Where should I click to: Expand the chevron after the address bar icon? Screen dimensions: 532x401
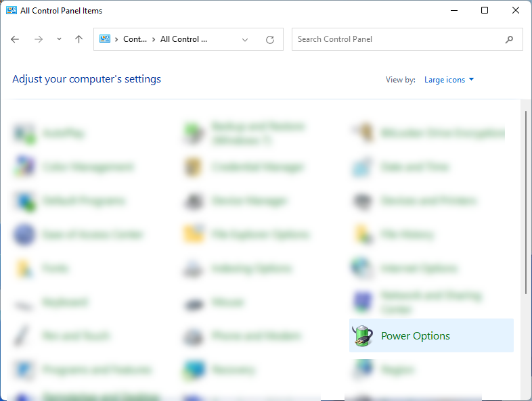[x=116, y=40]
